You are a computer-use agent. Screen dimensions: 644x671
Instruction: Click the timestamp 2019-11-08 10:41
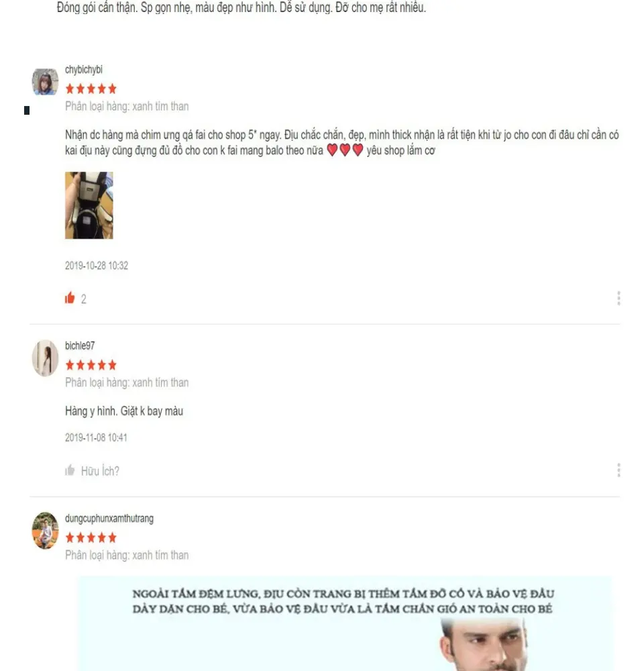(96, 437)
